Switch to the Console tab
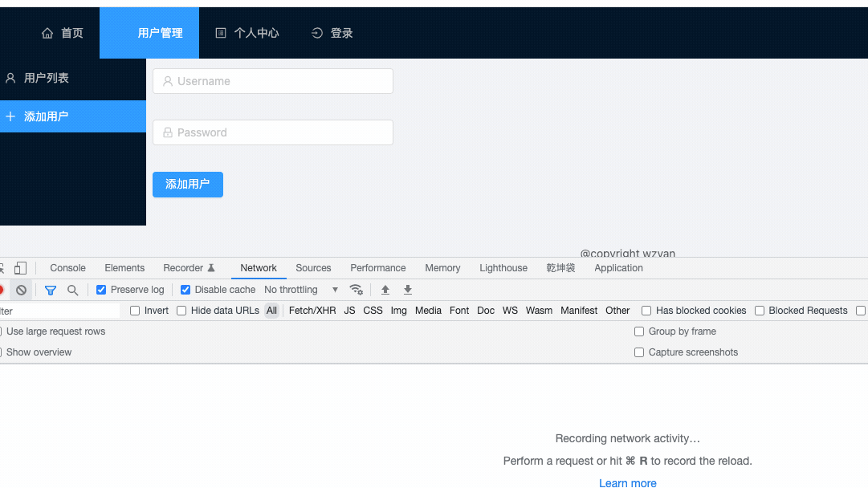 (67, 268)
